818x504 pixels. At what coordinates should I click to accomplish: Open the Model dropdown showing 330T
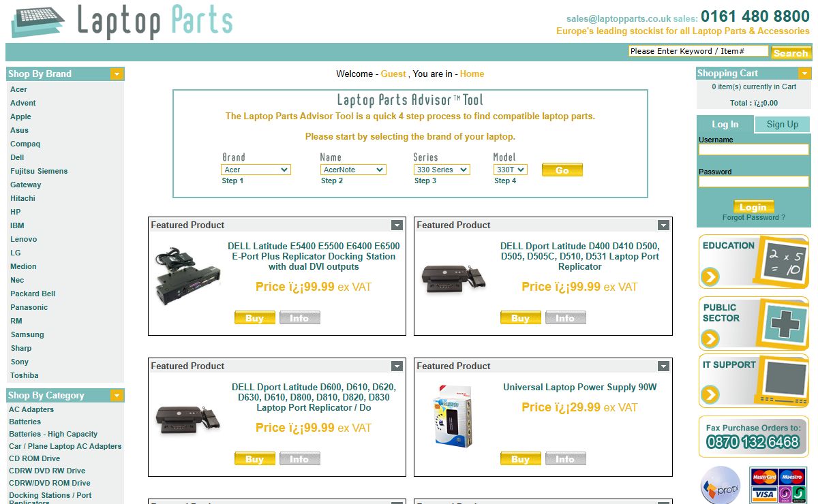(510, 170)
